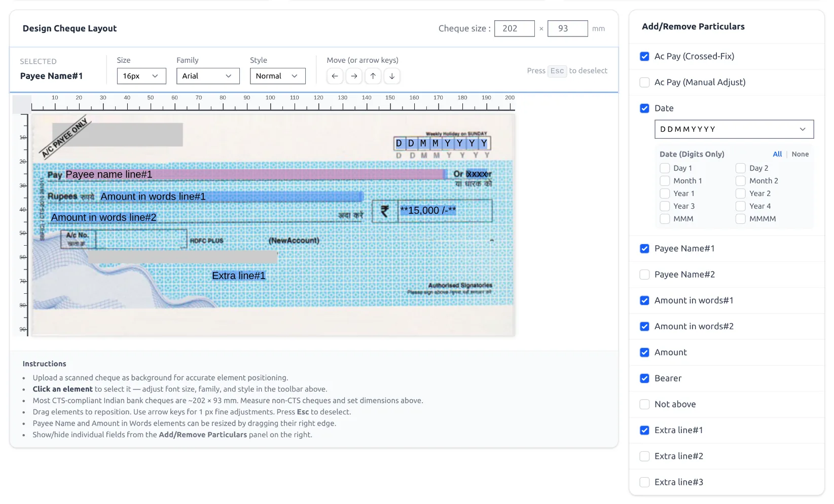This screenshot has height=504, width=834.
Task: Check the MMMM option
Action: [x=741, y=219]
